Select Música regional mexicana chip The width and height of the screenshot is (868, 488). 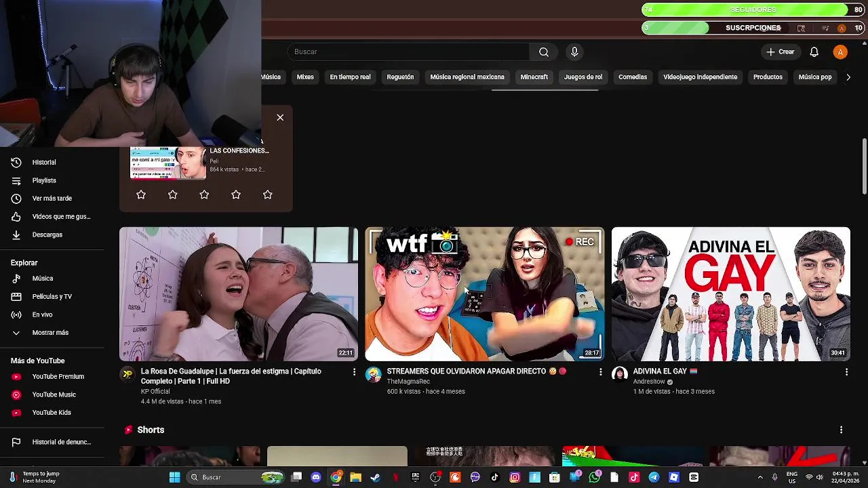point(467,77)
